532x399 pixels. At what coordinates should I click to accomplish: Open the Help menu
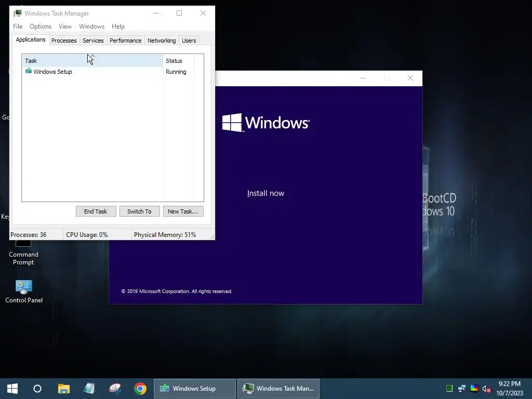point(118,26)
